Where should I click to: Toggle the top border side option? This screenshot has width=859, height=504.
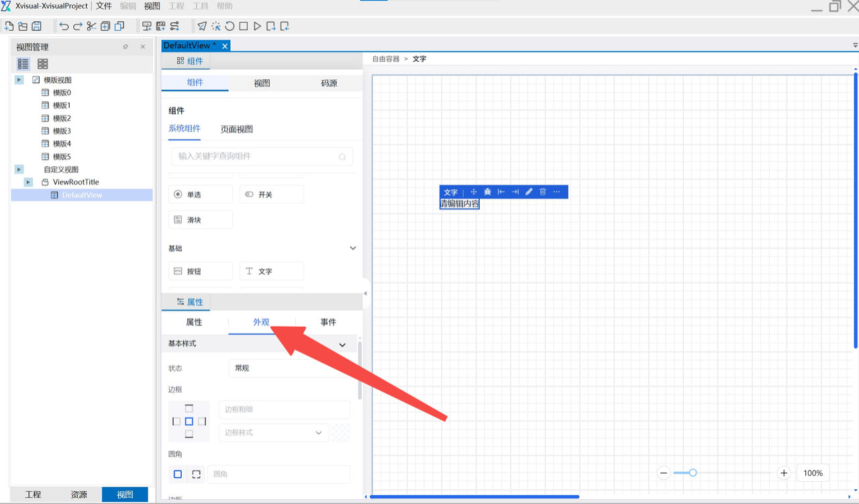(x=189, y=409)
